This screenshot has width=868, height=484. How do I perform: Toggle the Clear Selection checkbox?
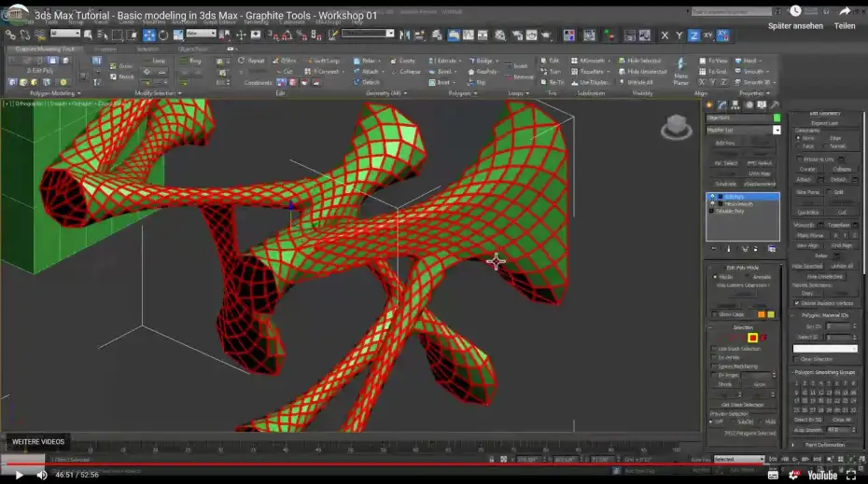click(796, 359)
